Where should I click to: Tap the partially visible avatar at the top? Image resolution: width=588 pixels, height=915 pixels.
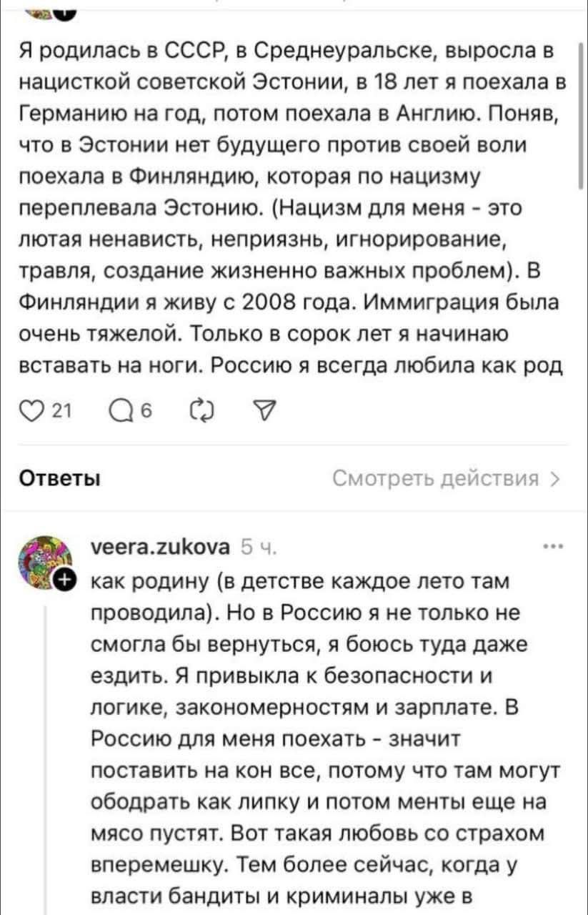point(44,6)
